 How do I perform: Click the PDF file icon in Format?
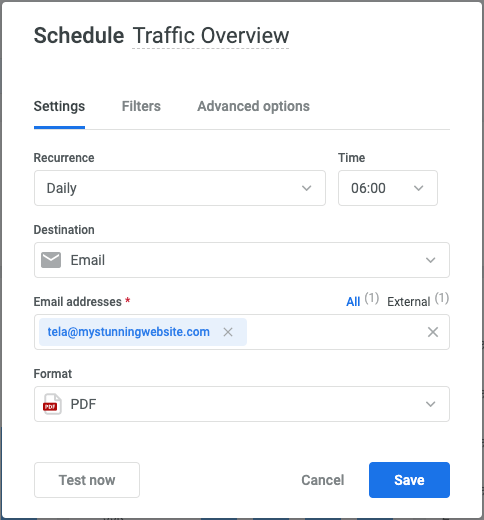point(52,404)
